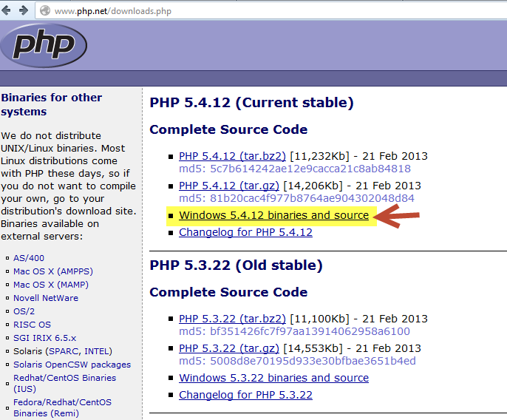Open Mac OS X (MAMP) link
This screenshot has height=420, width=507.
click(51, 285)
